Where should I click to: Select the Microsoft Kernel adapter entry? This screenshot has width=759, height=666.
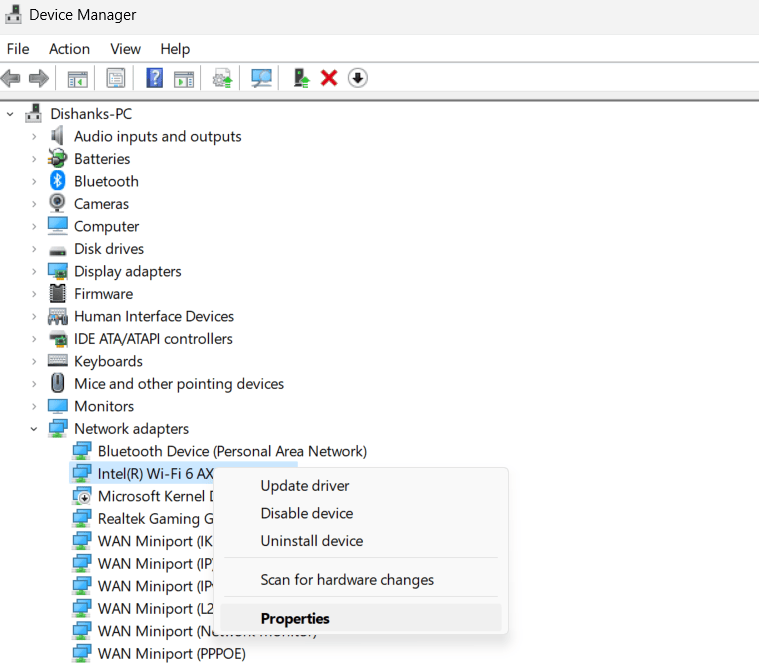click(x=155, y=496)
